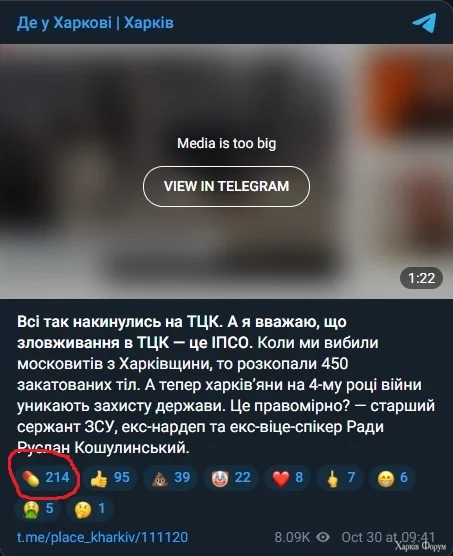Open the VIEW IN TELEGRAM button
Image resolution: width=453 pixels, height=556 pixels.
tap(226, 186)
